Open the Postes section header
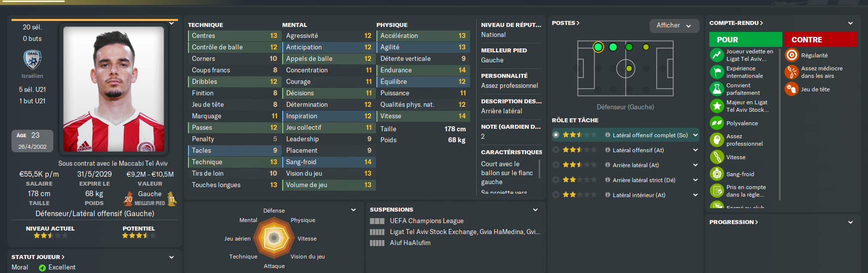The height and width of the screenshot is (273, 868). click(x=565, y=23)
